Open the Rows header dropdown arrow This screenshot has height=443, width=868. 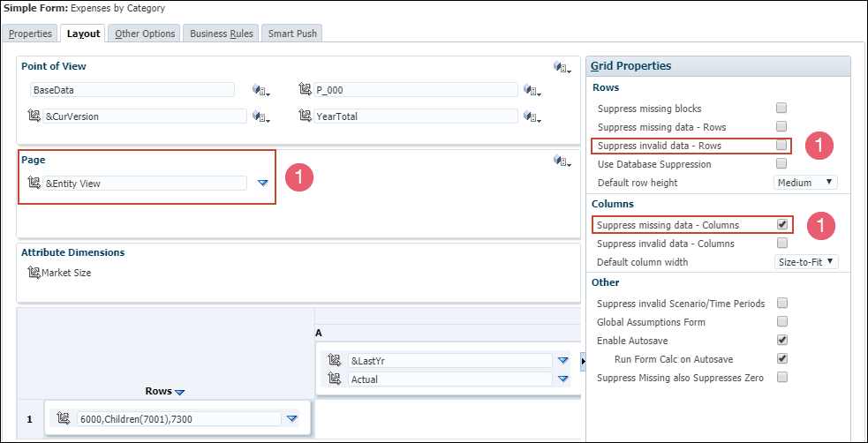(179, 392)
